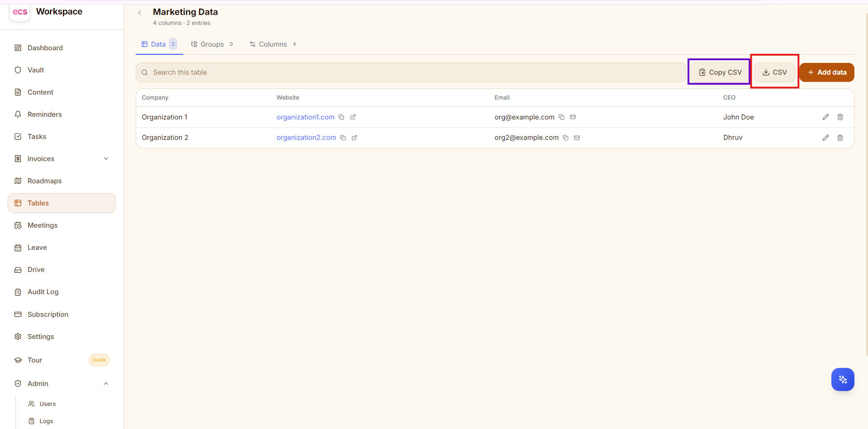Edit the Organization 2 row
This screenshot has height=429, width=868.
click(825, 138)
